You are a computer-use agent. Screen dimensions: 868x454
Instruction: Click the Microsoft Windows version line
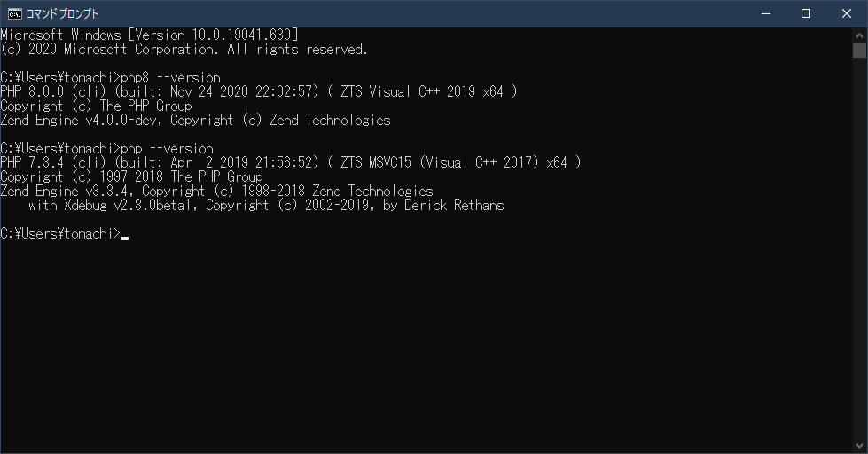[149, 35]
